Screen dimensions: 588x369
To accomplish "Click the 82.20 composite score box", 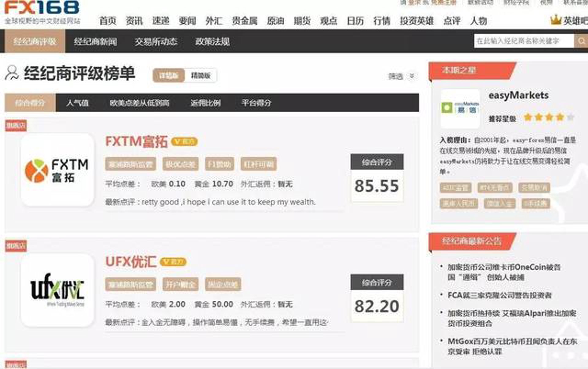I will [377, 298].
